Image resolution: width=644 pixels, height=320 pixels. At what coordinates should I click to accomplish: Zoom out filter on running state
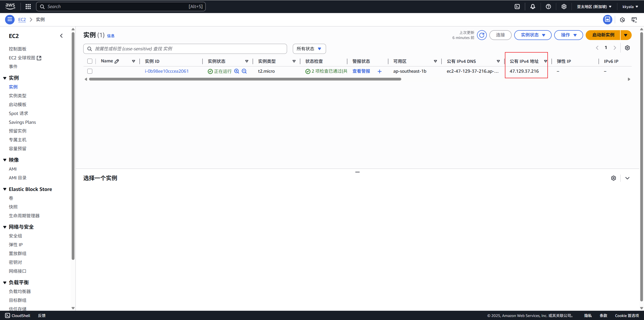click(244, 71)
